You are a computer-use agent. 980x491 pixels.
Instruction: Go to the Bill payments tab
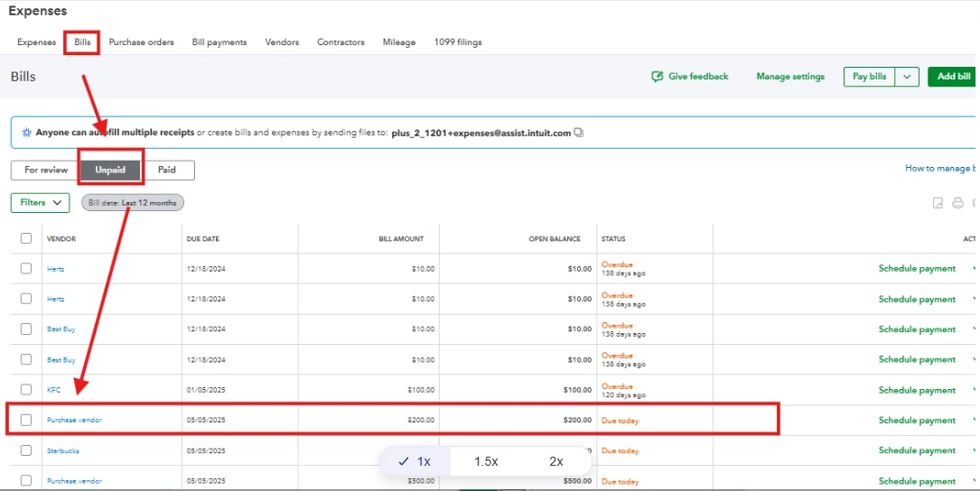coord(219,42)
